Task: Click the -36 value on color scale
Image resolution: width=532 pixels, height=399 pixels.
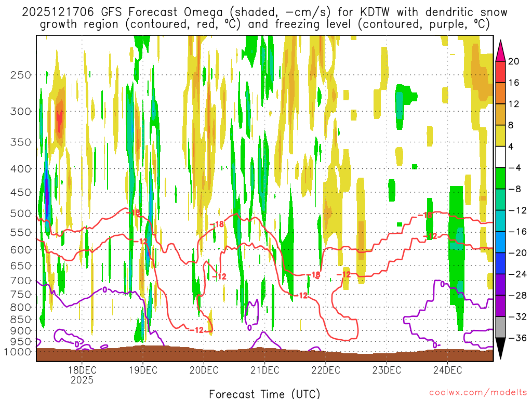Action: pos(517,338)
